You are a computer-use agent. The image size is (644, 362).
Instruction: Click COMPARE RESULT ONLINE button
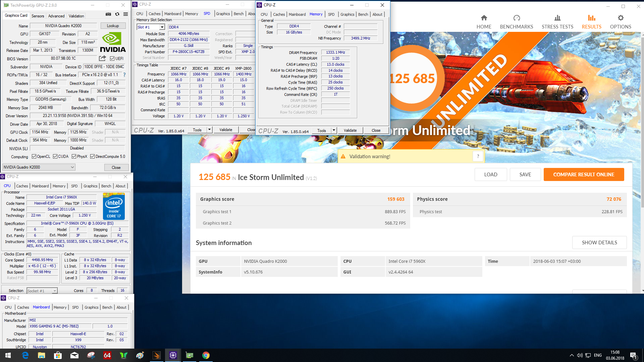(x=584, y=175)
